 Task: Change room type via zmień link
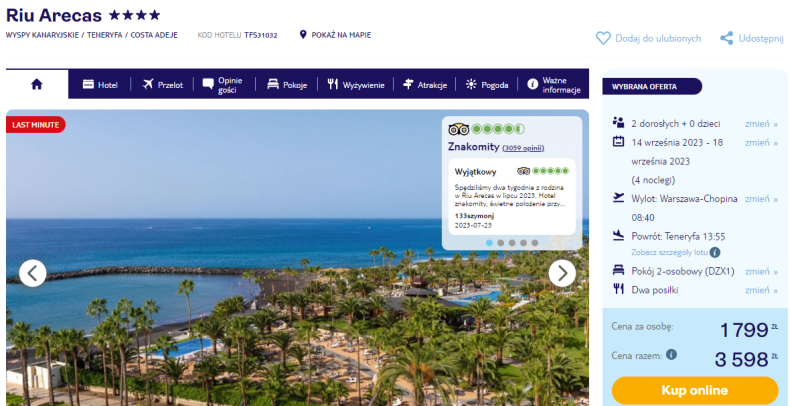[761, 272]
